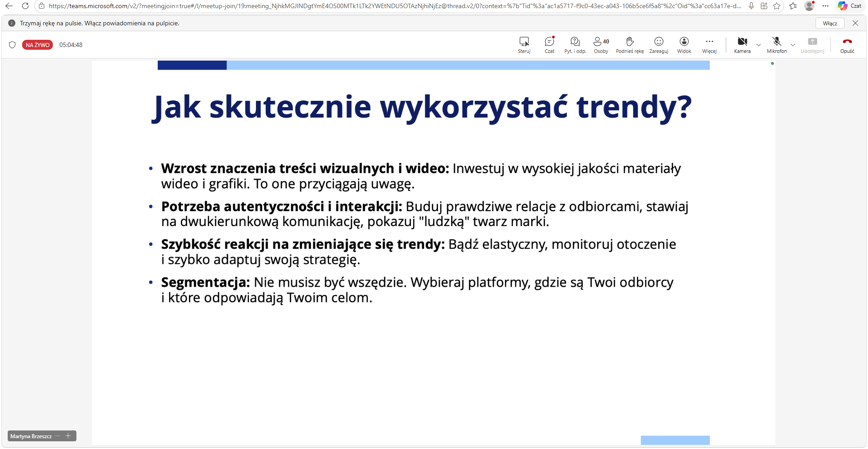Screen dimensions: 868x449
Task: Open the Steruj control option
Action: click(524, 45)
